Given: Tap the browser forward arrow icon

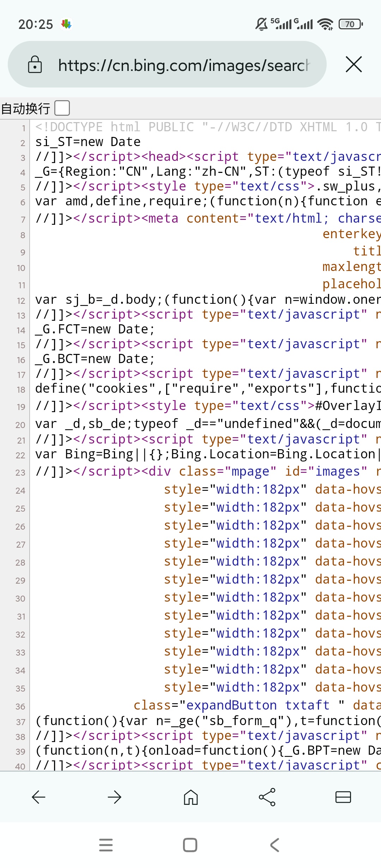Looking at the screenshot, I should [115, 797].
